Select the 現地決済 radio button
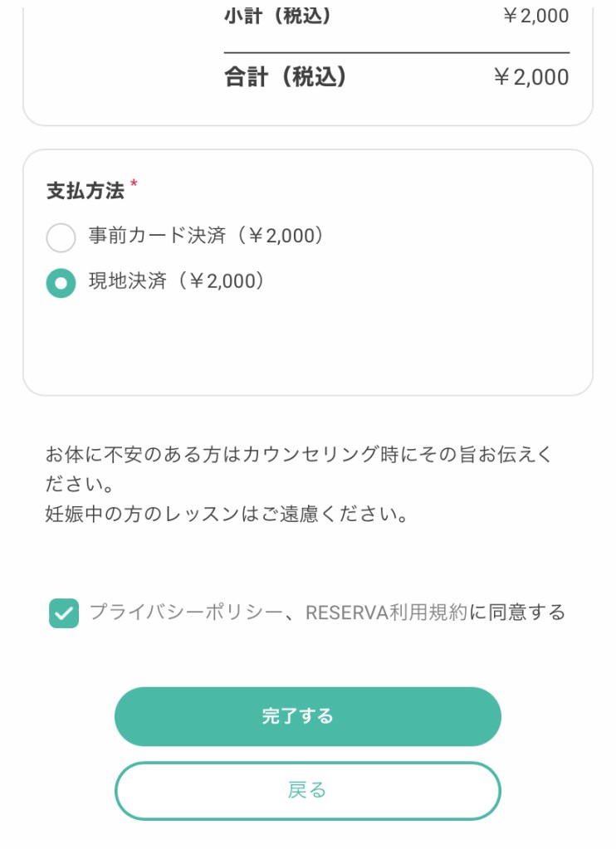 click(61, 283)
